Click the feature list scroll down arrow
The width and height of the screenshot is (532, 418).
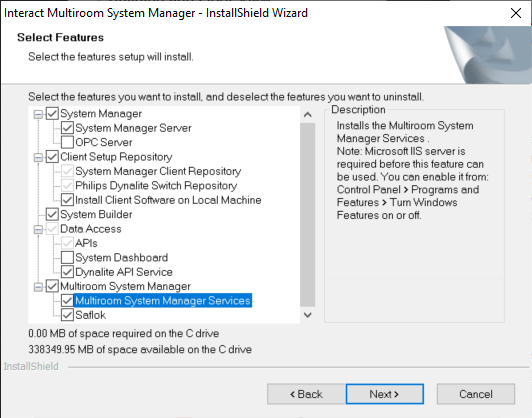click(x=308, y=315)
